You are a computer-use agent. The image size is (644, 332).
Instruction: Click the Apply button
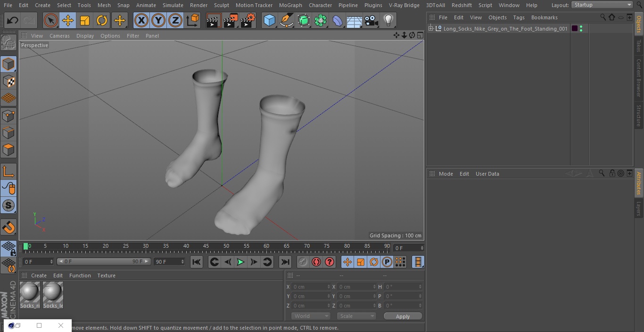coord(403,316)
